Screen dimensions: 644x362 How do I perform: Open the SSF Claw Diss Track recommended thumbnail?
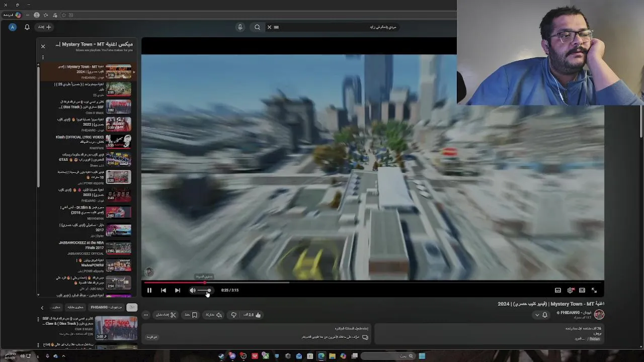coord(116,328)
